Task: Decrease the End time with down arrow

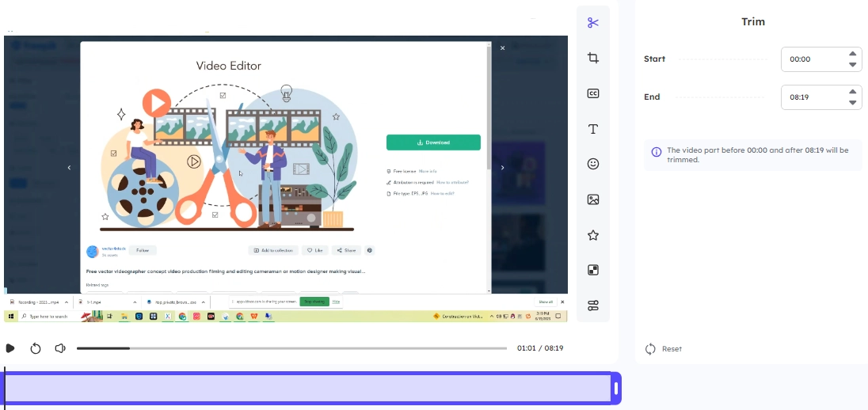Action: 852,103
